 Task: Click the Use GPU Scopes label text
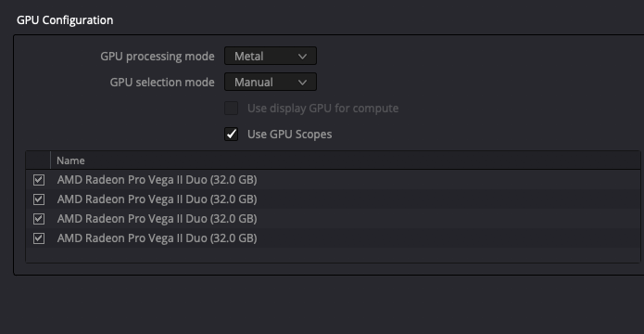click(289, 135)
